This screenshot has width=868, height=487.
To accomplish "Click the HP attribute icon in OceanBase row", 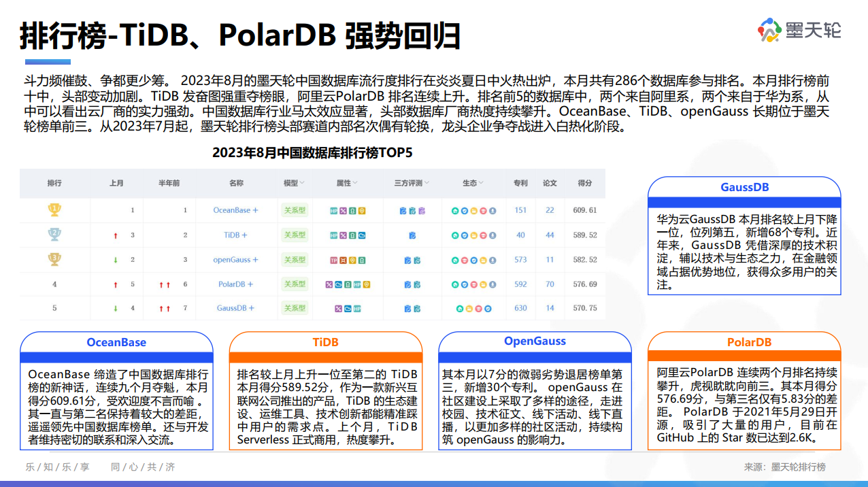I will [334, 211].
